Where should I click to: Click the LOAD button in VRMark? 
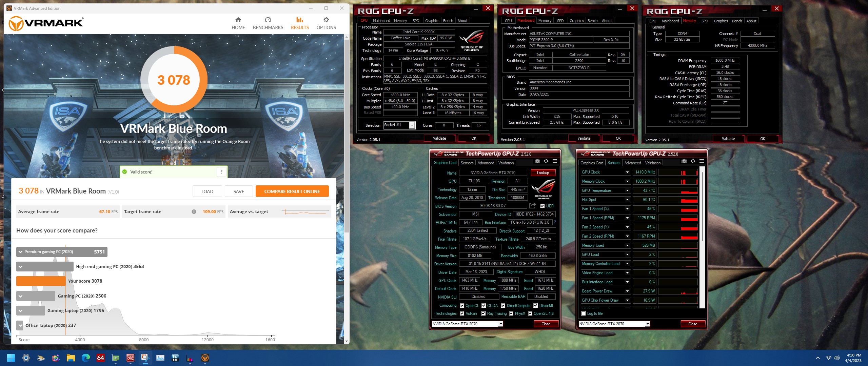tap(207, 191)
